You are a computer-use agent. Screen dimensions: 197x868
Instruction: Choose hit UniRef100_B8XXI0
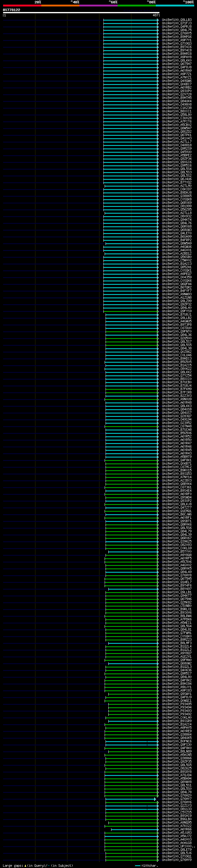click(x=177, y=379)
